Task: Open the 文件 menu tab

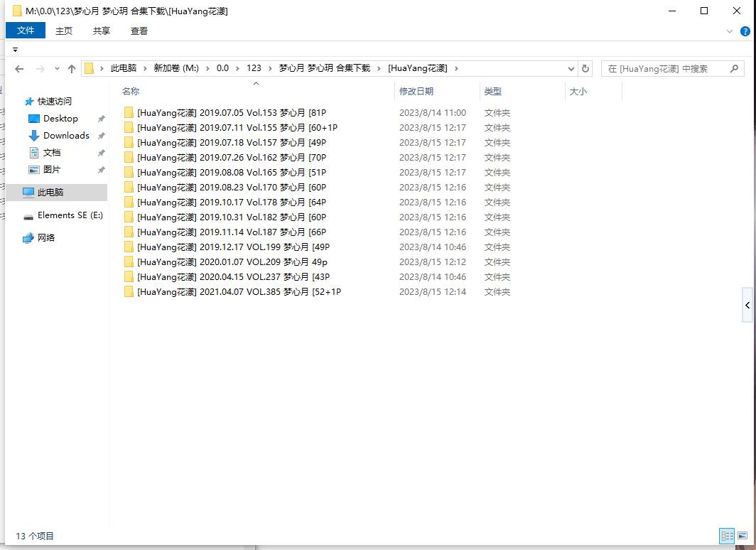Action: (26, 31)
